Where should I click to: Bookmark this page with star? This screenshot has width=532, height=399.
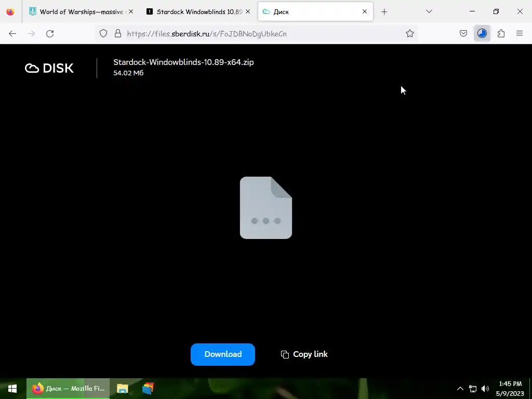[x=410, y=33]
